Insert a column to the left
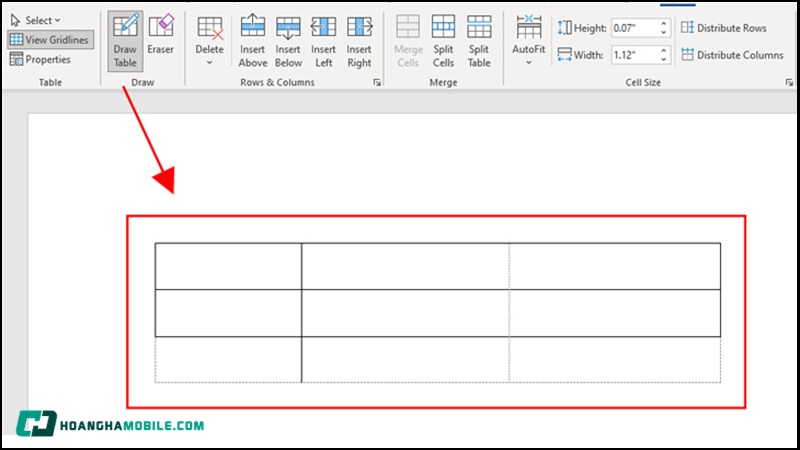The height and width of the screenshot is (450, 800). [x=323, y=41]
